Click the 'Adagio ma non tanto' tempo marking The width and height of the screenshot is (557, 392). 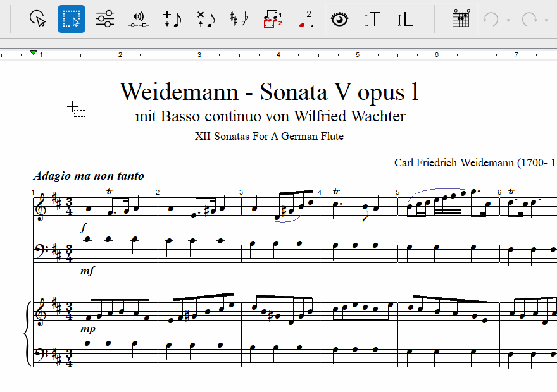click(x=89, y=176)
